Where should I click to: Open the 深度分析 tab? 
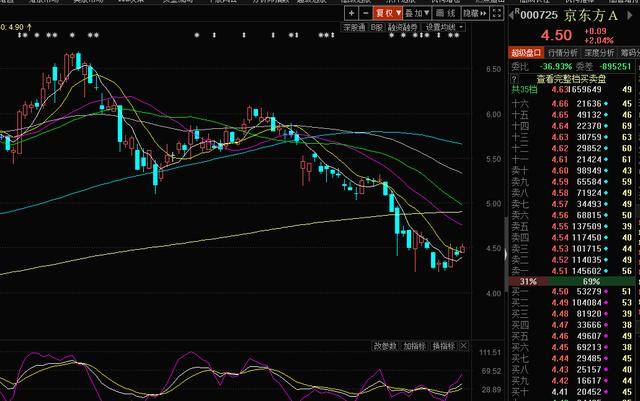[600, 52]
